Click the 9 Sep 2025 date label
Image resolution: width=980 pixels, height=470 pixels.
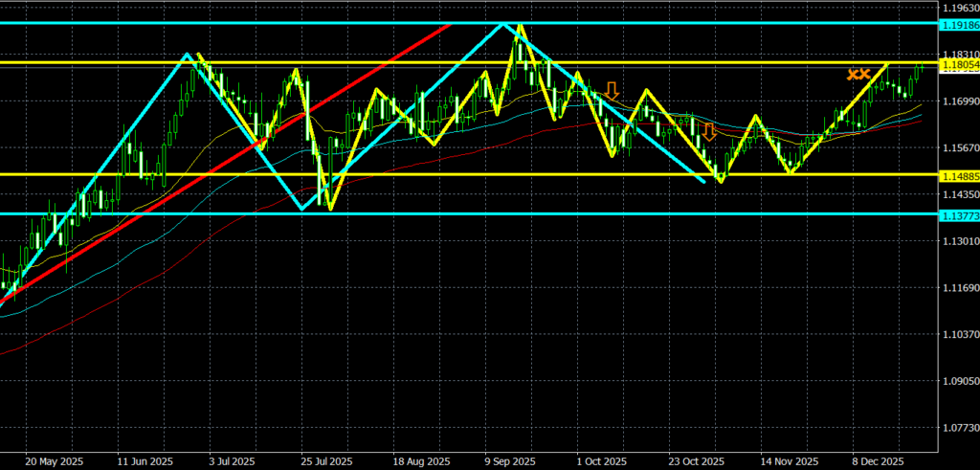click(510, 460)
